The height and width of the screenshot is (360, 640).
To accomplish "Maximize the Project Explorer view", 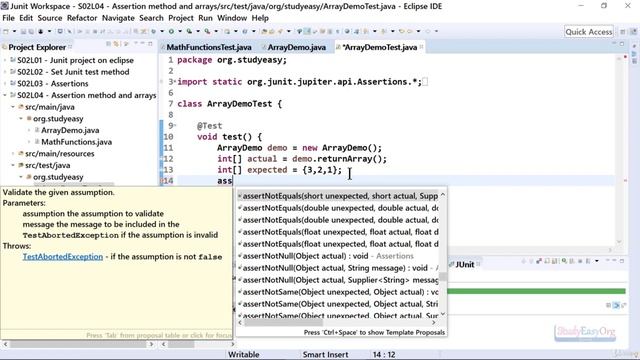I will 150,44.
